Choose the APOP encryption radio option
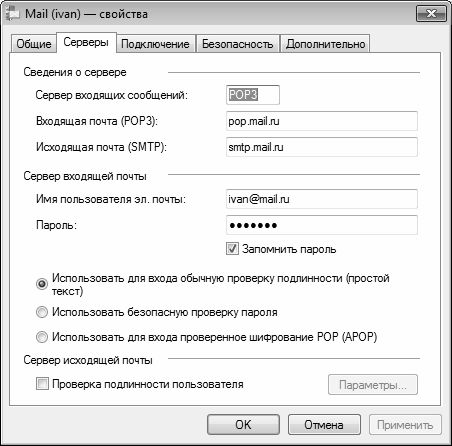The image size is (452, 446). point(42,337)
